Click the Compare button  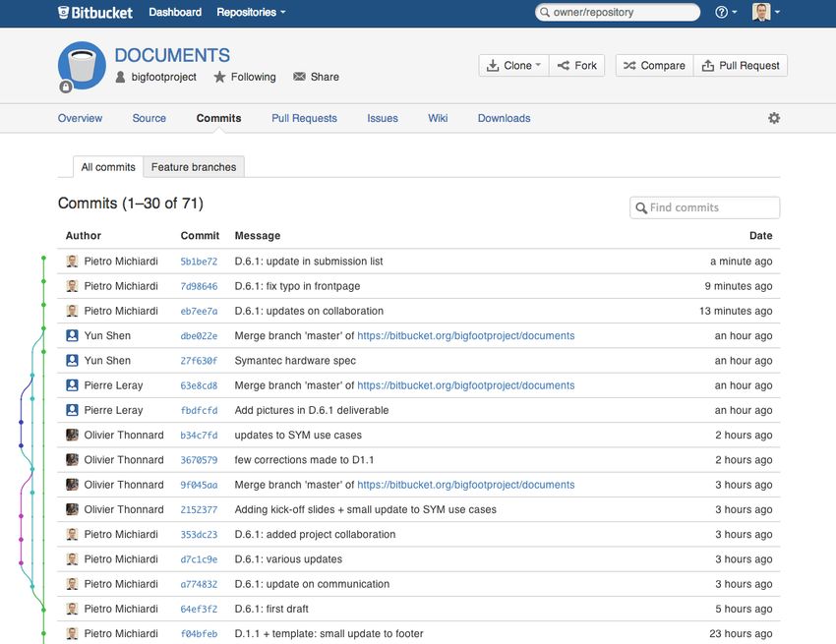tap(654, 66)
